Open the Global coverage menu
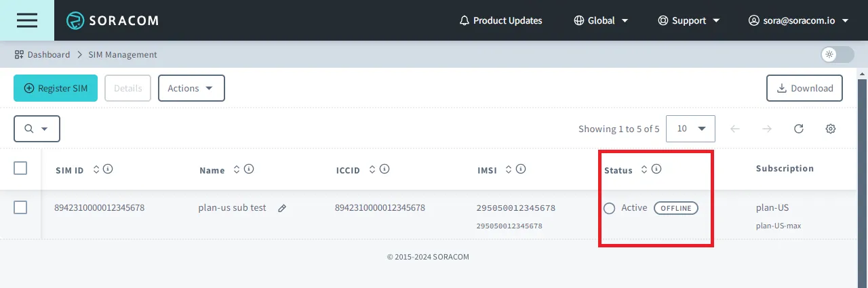This screenshot has width=868, height=288. coord(601,20)
